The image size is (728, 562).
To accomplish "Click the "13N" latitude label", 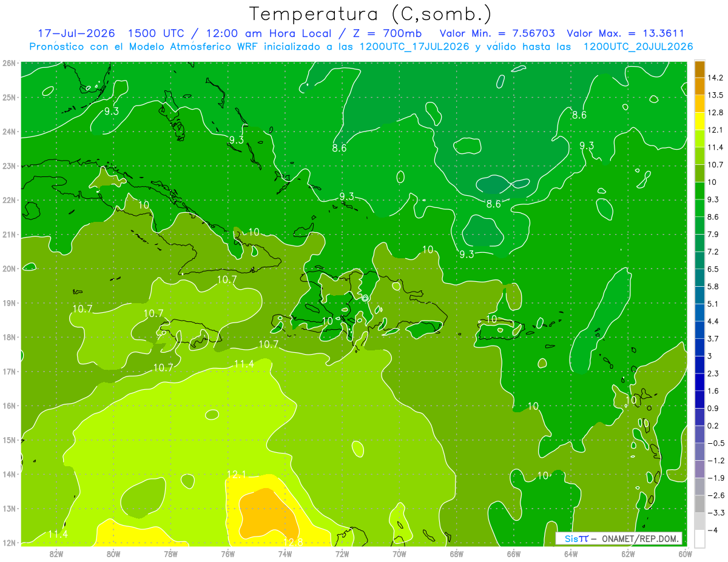I will [x=8, y=509].
